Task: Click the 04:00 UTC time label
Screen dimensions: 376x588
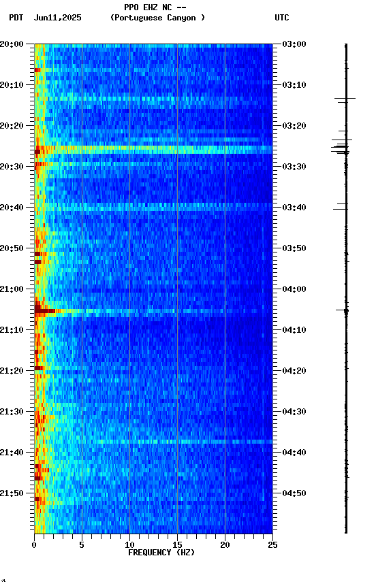Action: click(294, 289)
